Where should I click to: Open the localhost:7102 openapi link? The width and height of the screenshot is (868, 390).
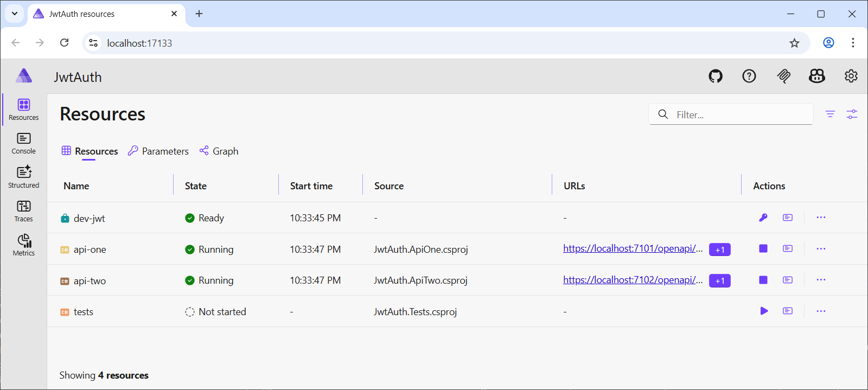click(633, 280)
